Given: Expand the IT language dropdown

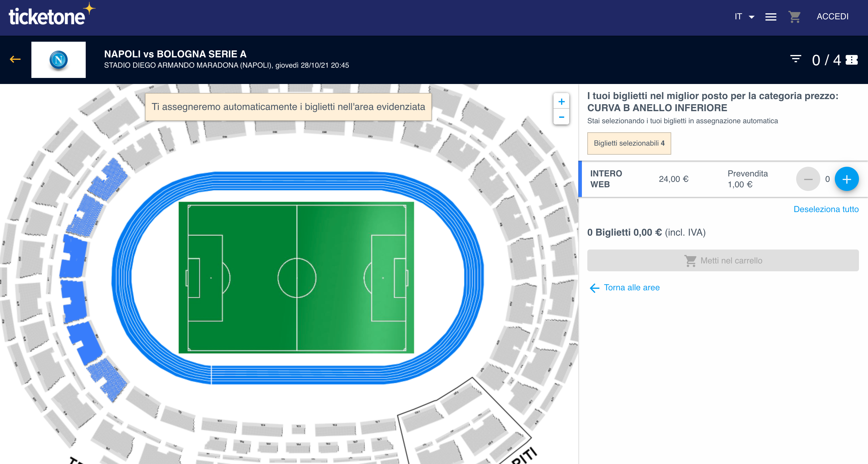Looking at the screenshot, I should (x=744, y=17).
